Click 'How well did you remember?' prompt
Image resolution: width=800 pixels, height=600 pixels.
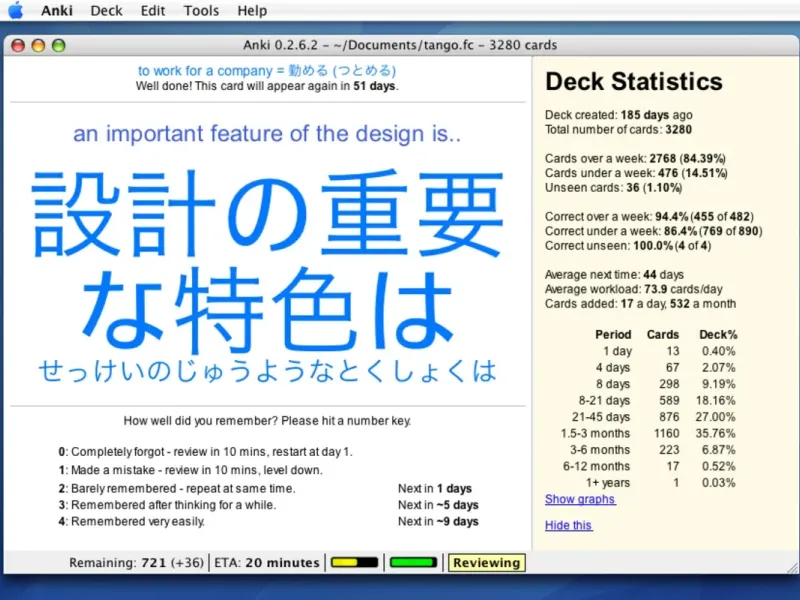point(267,421)
